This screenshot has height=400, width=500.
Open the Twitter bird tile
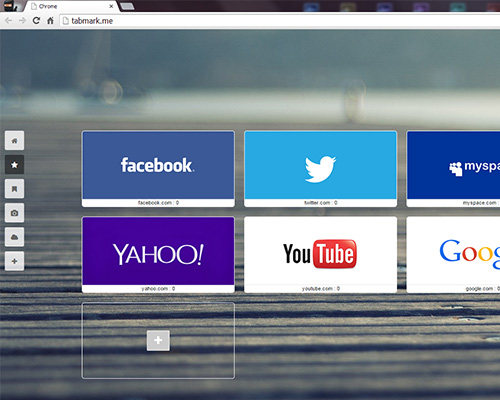pos(320,169)
